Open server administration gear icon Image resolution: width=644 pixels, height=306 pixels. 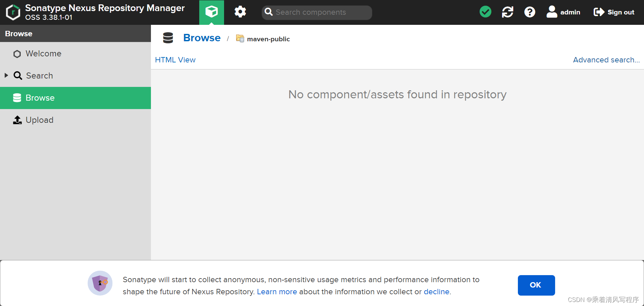(x=240, y=12)
